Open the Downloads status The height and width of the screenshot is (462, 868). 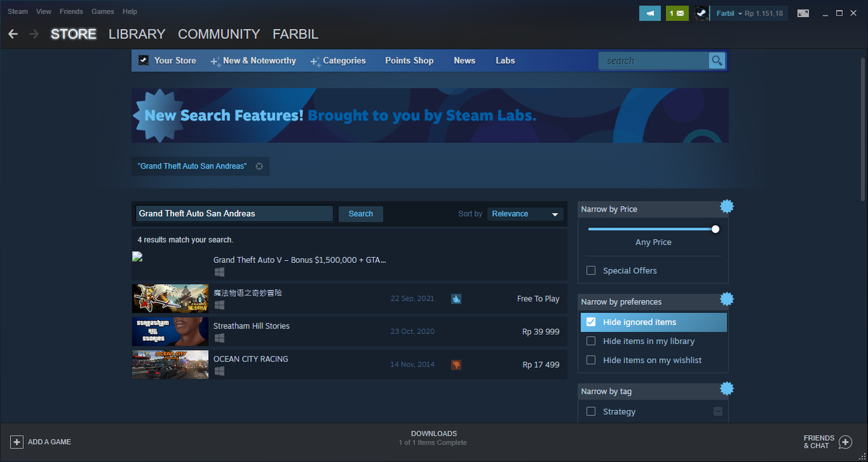pyautogui.click(x=434, y=438)
